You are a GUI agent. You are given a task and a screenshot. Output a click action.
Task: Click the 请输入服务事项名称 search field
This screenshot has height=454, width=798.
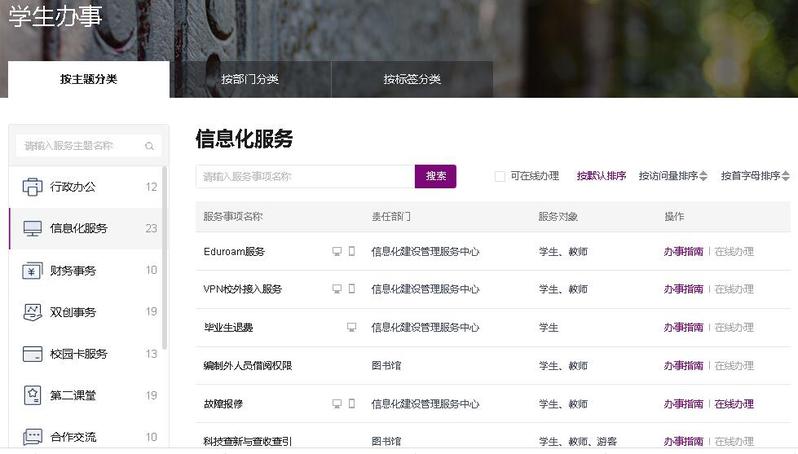click(x=305, y=176)
